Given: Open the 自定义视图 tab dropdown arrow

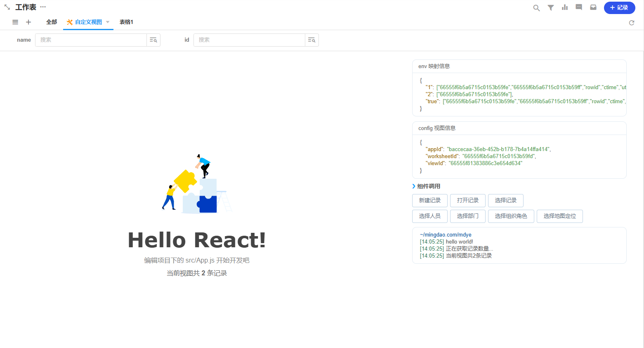Looking at the screenshot, I should 108,22.
